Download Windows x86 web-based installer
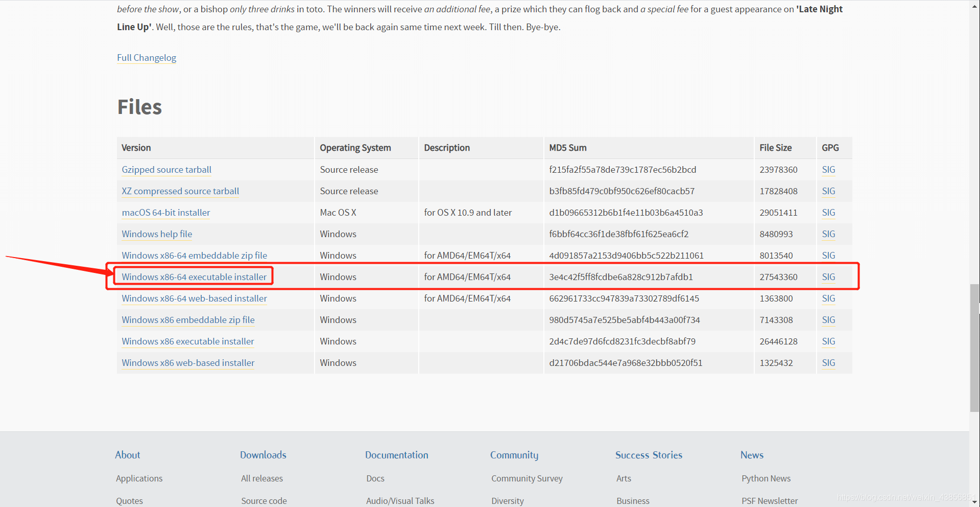 [188, 363]
